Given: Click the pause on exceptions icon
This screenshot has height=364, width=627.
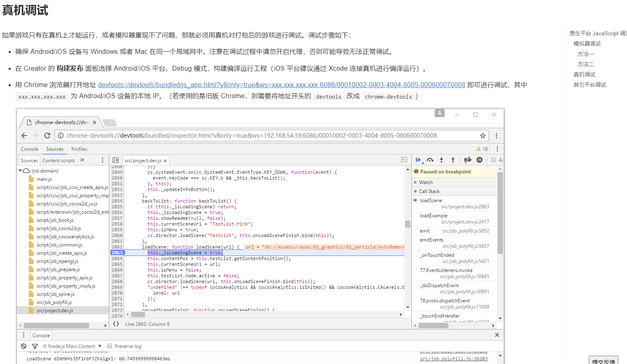Looking at the screenshot, I should (x=479, y=160).
